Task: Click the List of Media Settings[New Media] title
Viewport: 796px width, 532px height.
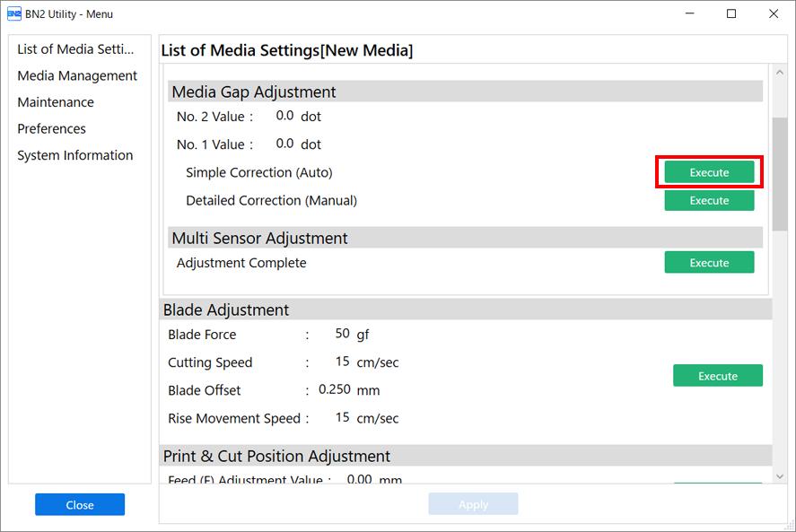Action: [x=287, y=50]
